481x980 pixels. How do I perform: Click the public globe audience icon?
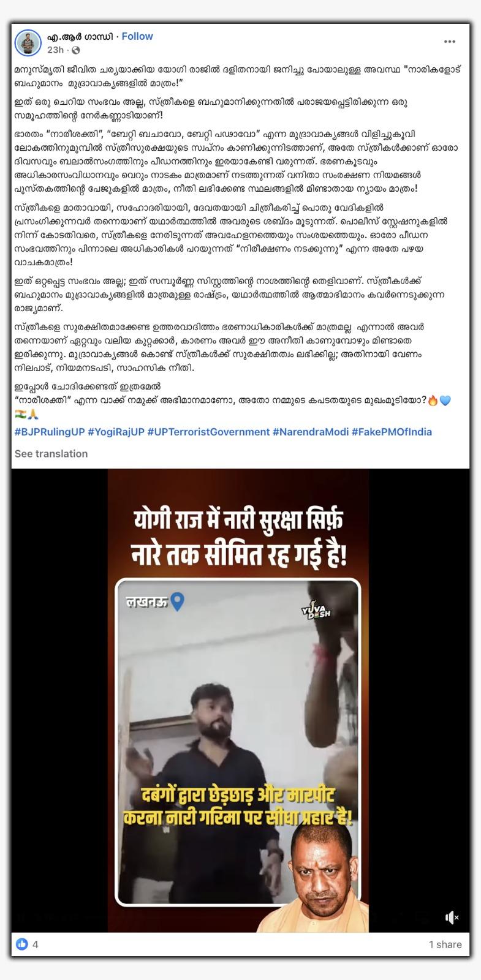(x=75, y=50)
